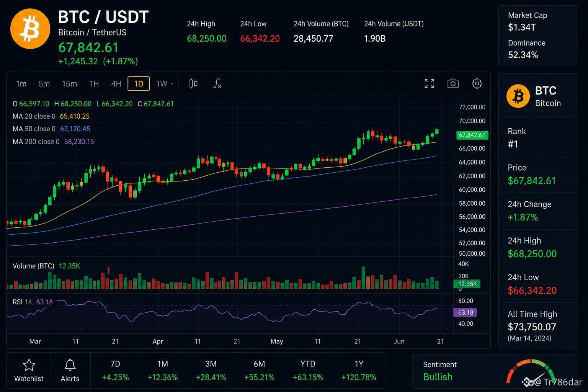Viewport: 588px width, 392px height.
Task: Click the sentiment gauge meter
Action: (531, 371)
